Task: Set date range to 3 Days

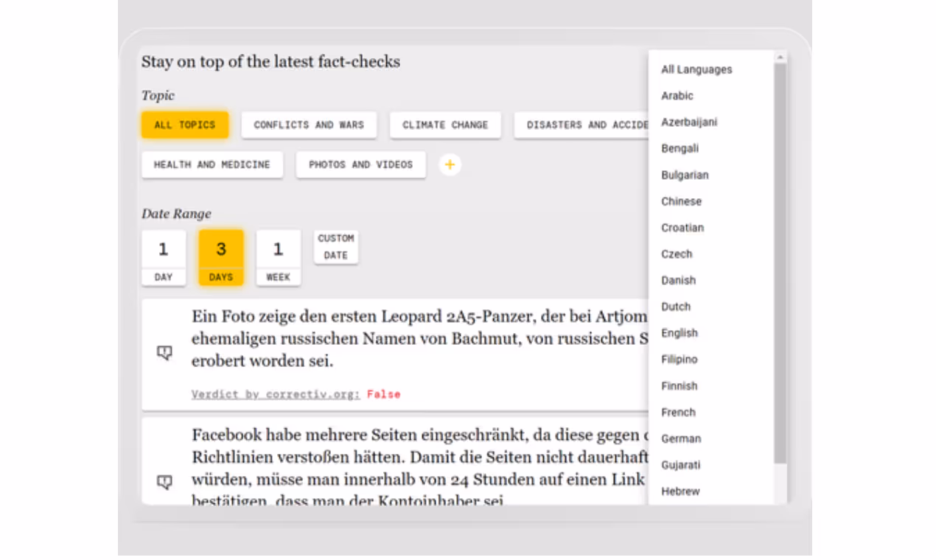Action: pyautogui.click(x=221, y=258)
